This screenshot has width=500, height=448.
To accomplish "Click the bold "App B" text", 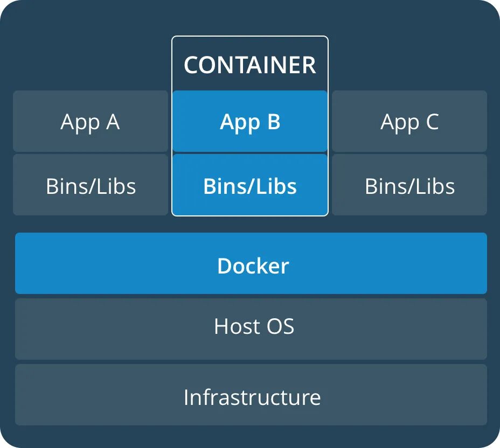I will tap(250, 122).
